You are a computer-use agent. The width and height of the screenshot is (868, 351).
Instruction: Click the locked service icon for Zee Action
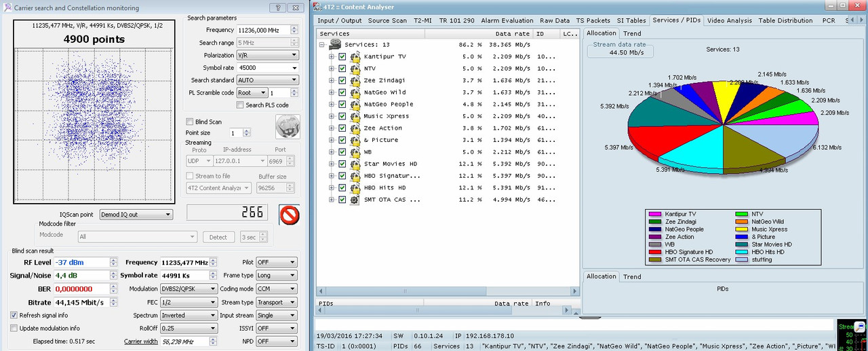click(x=355, y=128)
